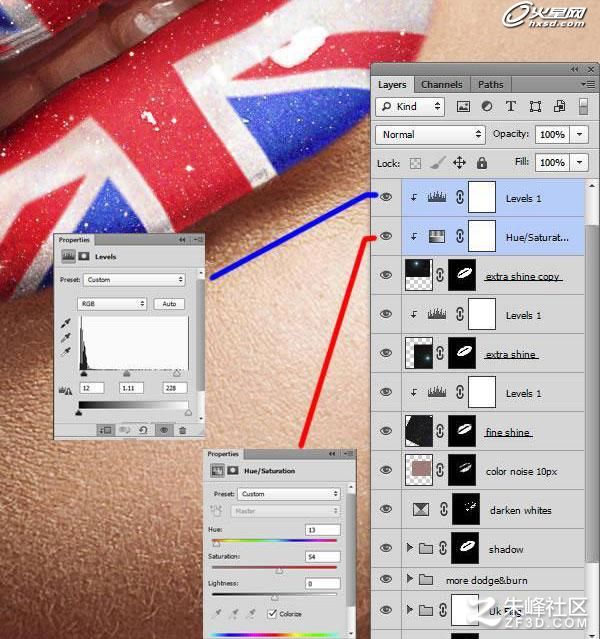Filter layers by adjustment layers icon
The image size is (600, 639).
click(487, 107)
